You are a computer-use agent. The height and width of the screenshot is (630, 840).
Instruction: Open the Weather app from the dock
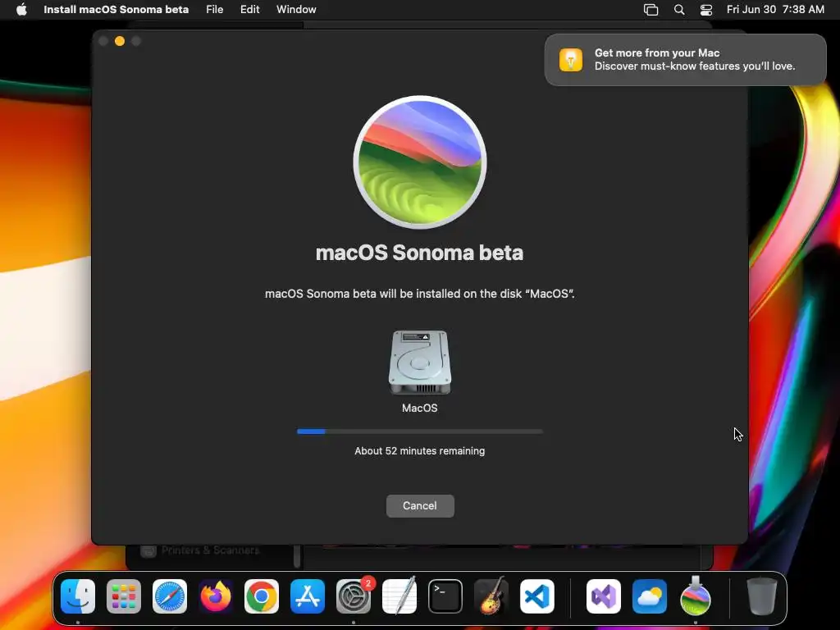(650, 596)
